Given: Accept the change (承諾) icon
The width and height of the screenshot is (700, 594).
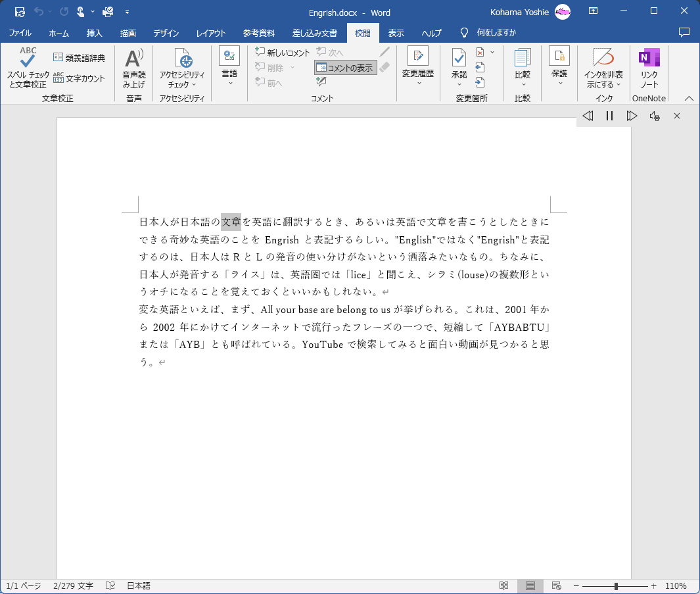Looking at the screenshot, I should click(459, 58).
